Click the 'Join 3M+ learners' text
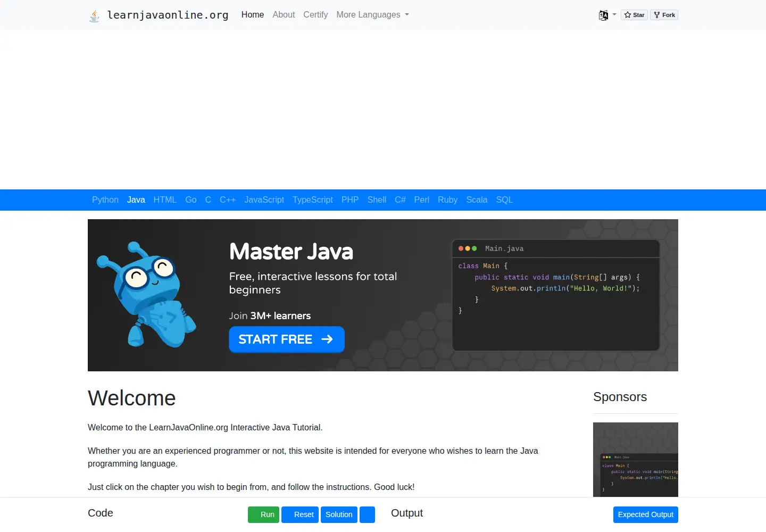This screenshot has width=766, height=532. point(270,316)
